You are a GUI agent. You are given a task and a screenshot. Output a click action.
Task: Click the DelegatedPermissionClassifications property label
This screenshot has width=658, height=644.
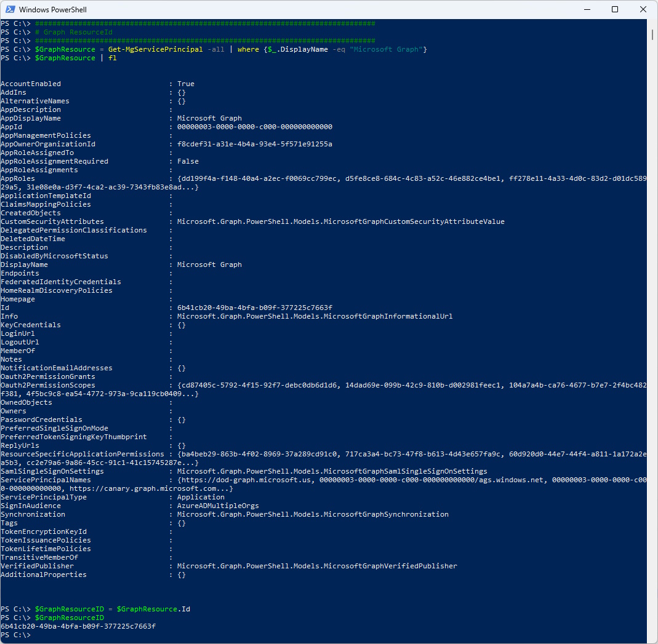tap(74, 230)
